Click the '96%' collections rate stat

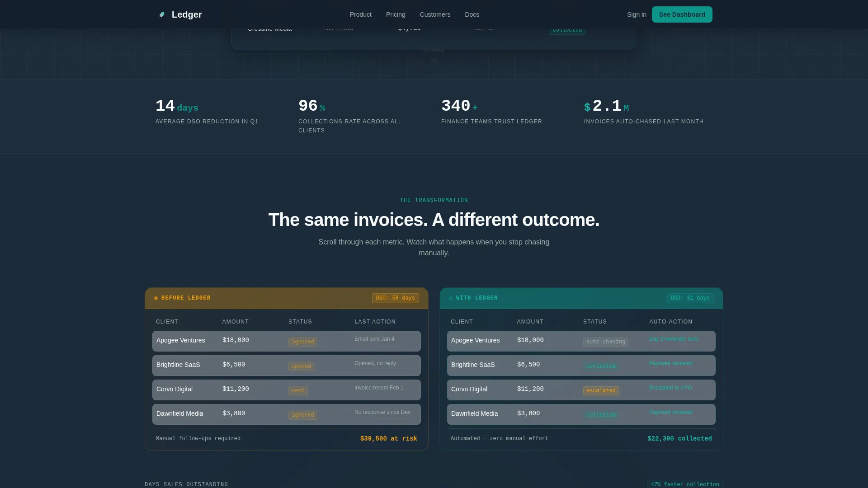(312, 106)
